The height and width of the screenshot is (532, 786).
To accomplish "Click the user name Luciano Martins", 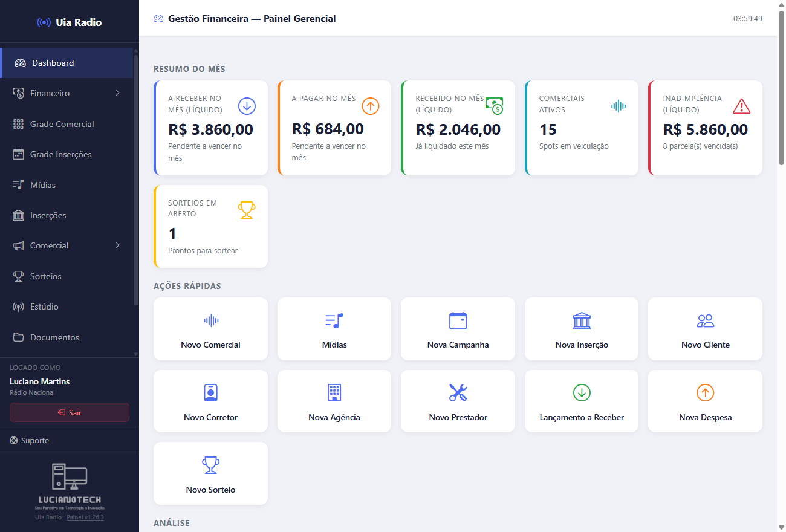I will (40, 381).
